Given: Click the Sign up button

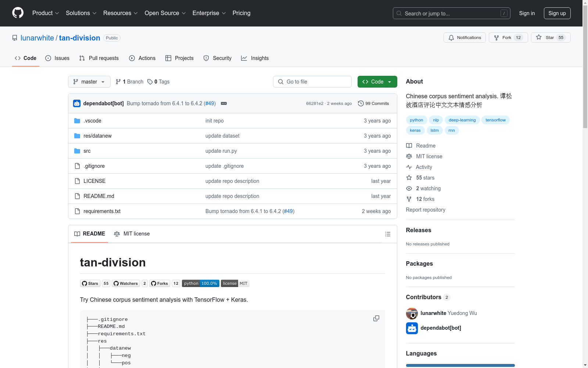Looking at the screenshot, I should (557, 13).
